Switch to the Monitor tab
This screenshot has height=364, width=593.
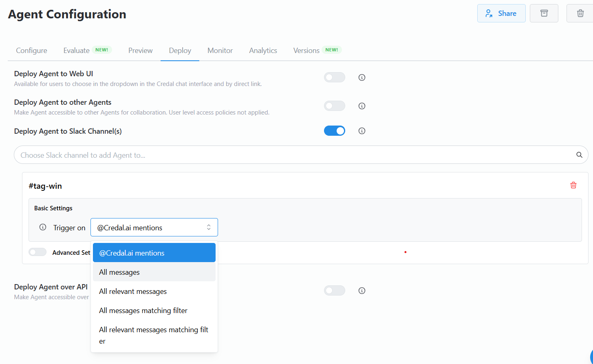coord(220,51)
